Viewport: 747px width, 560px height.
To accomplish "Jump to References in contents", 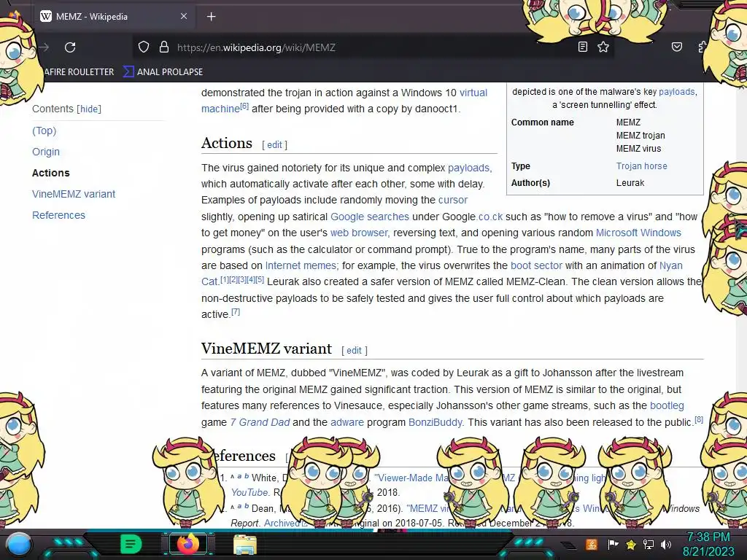I will [58, 215].
